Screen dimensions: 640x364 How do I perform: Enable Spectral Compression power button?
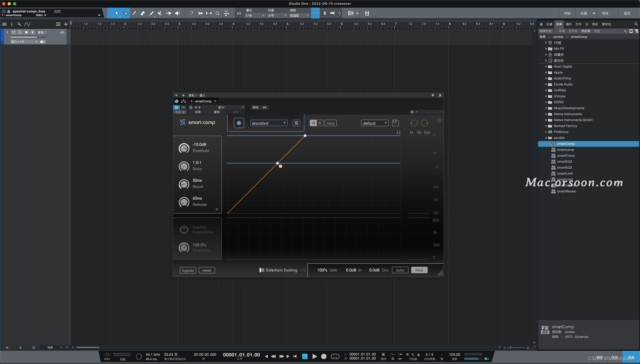click(184, 229)
